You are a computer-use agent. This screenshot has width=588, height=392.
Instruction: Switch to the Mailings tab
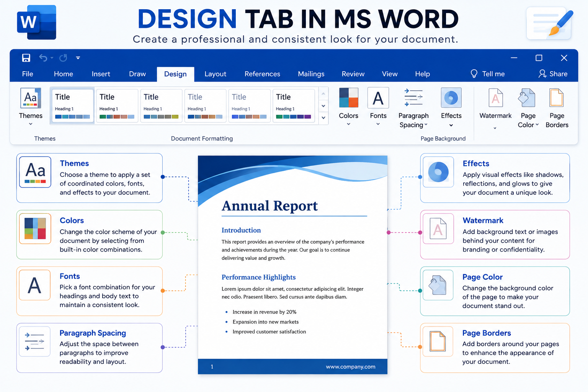pos(311,74)
